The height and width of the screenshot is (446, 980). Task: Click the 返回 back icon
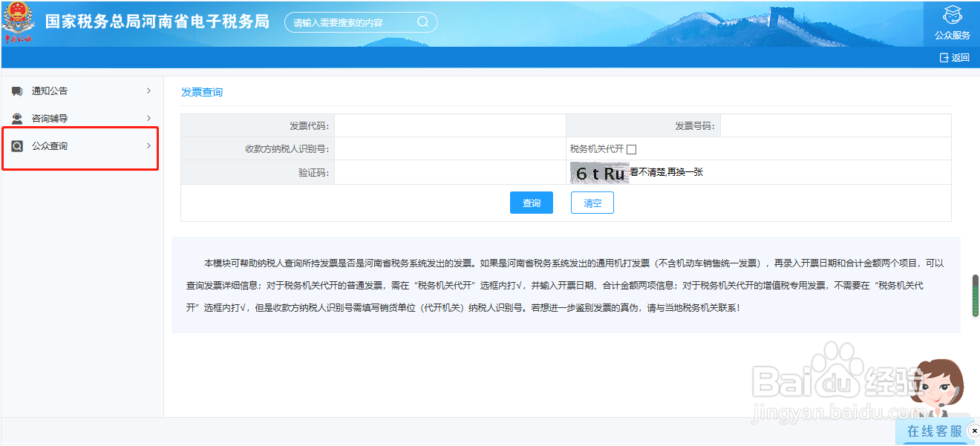click(x=944, y=57)
